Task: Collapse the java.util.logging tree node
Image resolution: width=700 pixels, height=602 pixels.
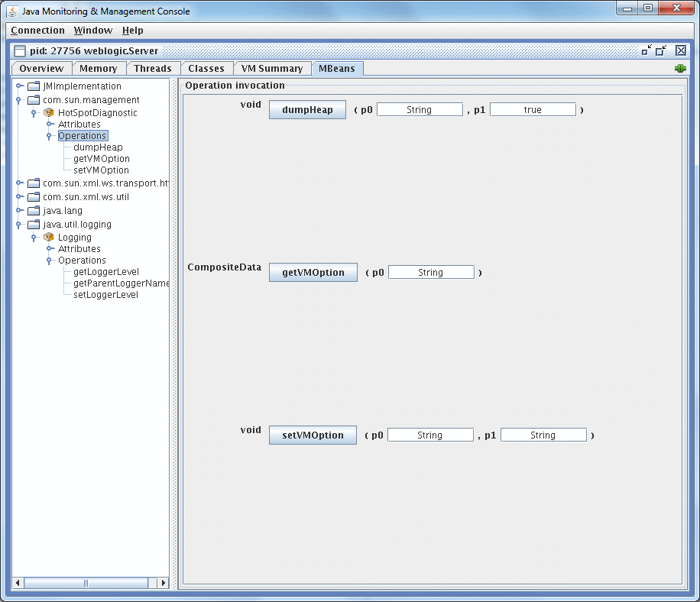Action: pyautogui.click(x=18, y=224)
